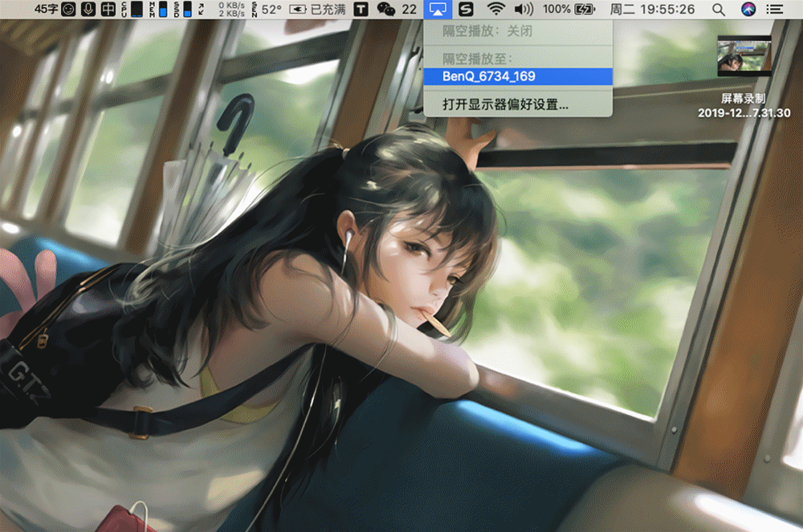Open the SSD disk usage monitor

coord(182,9)
